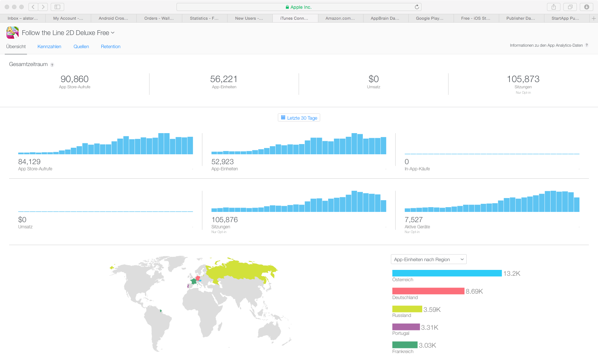This screenshot has height=364, width=598.
Task: Click the App Store-Aufrufe 84,129 bar chart
Action: coord(106,144)
